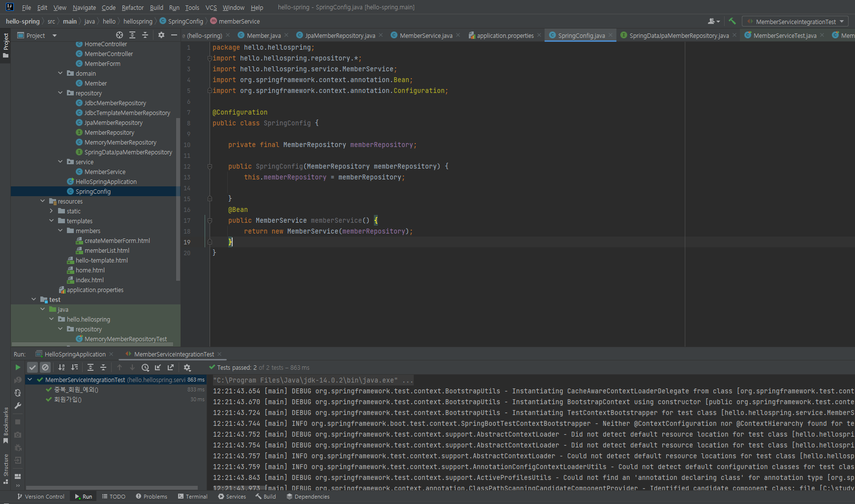Screen dimensions: 855x504
Task: Select createMemberForm.html file
Action: pos(117,240)
